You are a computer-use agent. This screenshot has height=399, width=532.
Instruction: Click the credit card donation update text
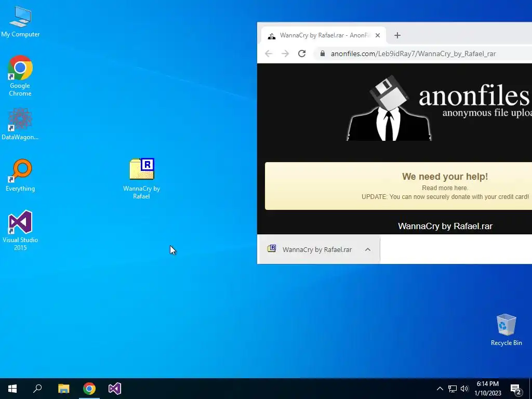point(445,197)
